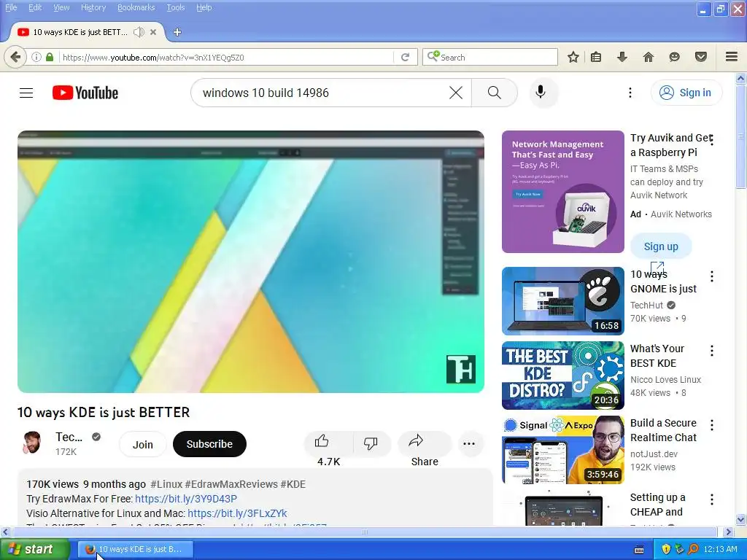747x560 pixels.
Task: Click the #Linux hashtag
Action: [166, 484]
